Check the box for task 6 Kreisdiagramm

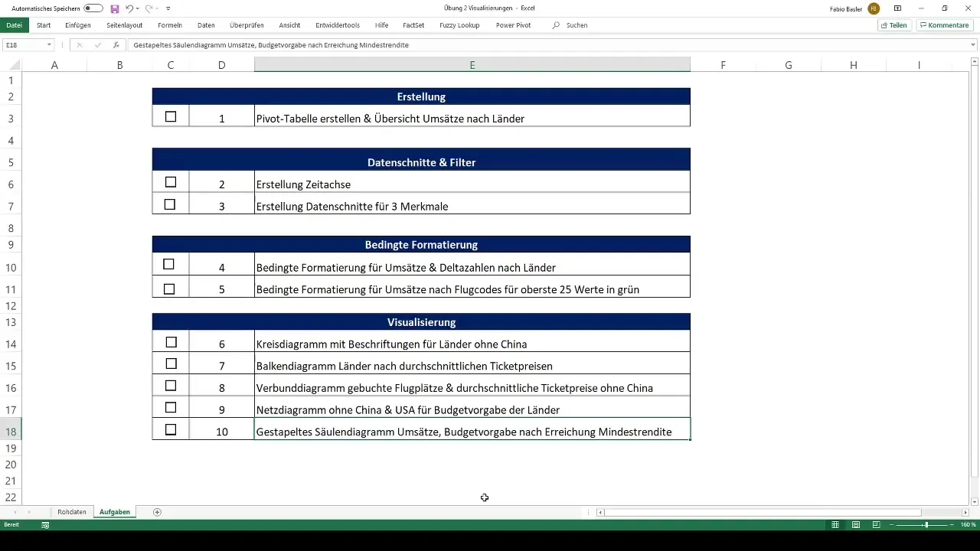[171, 342]
